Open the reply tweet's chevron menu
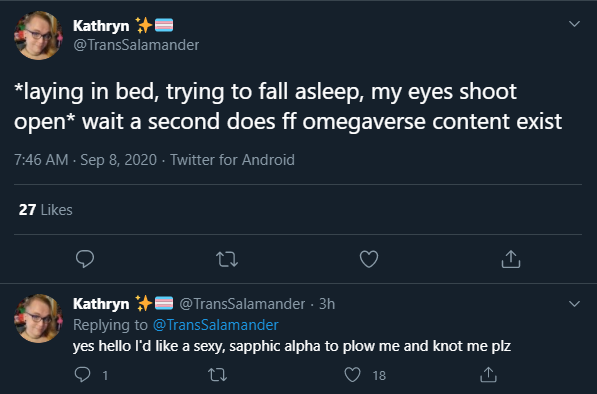The image size is (597, 394). click(574, 304)
